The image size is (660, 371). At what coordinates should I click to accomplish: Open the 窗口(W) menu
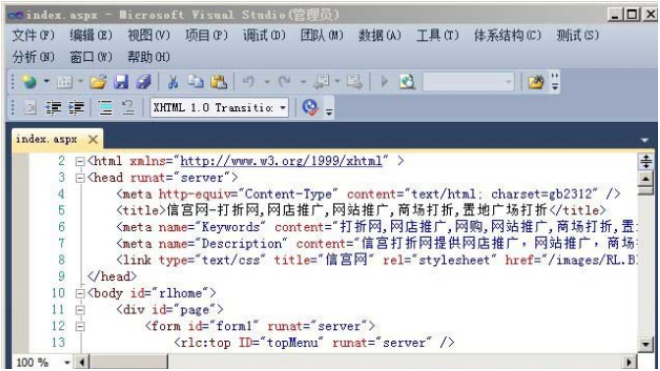click(90, 57)
